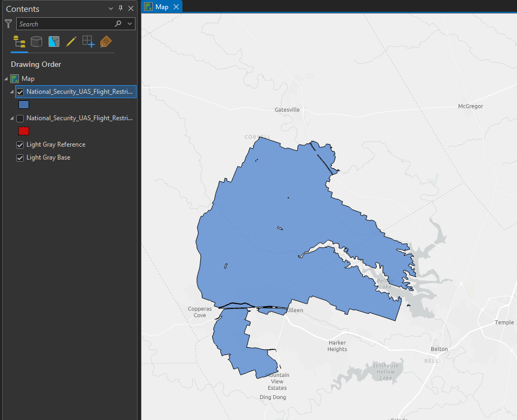Toggle Light Gray Base layer on or off
The width and height of the screenshot is (517, 420).
[x=19, y=157]
